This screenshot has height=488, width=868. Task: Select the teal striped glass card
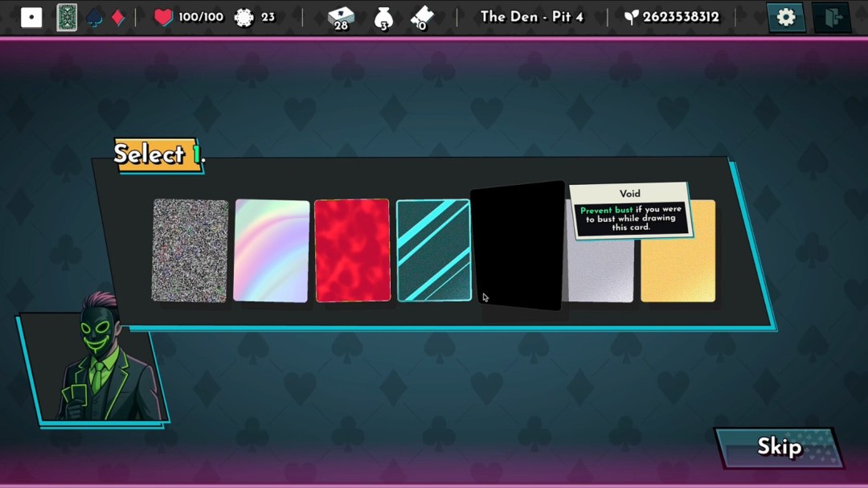point(434,251)
